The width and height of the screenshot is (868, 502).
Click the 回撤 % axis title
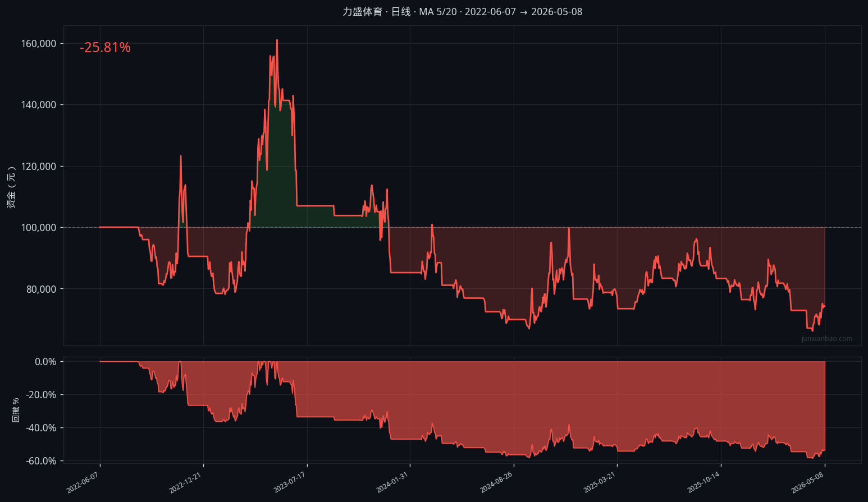[16, 410]
